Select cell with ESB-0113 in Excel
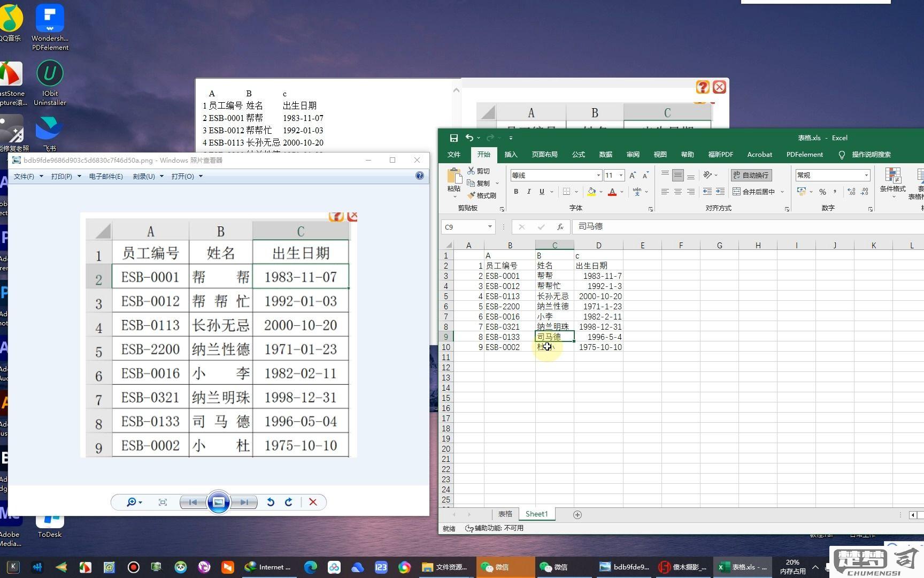Image resolution: width=924 pixels, height=578 pixels. [510, 296]
